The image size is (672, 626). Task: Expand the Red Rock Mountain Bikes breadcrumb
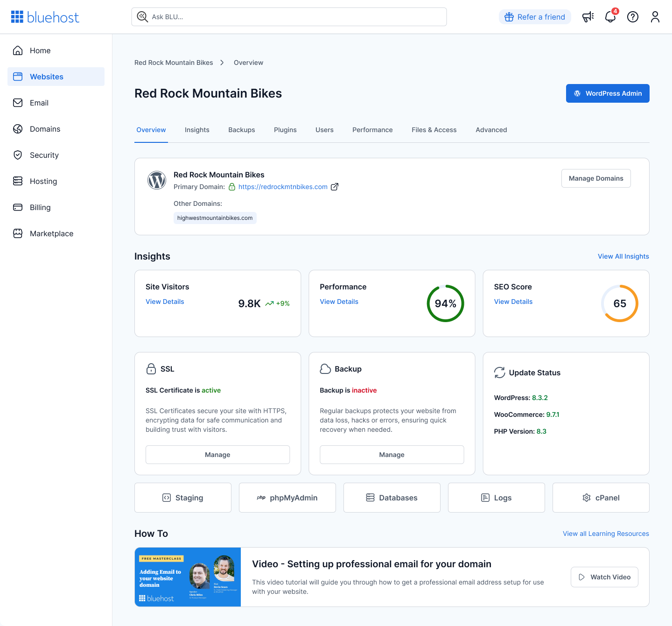173,62
